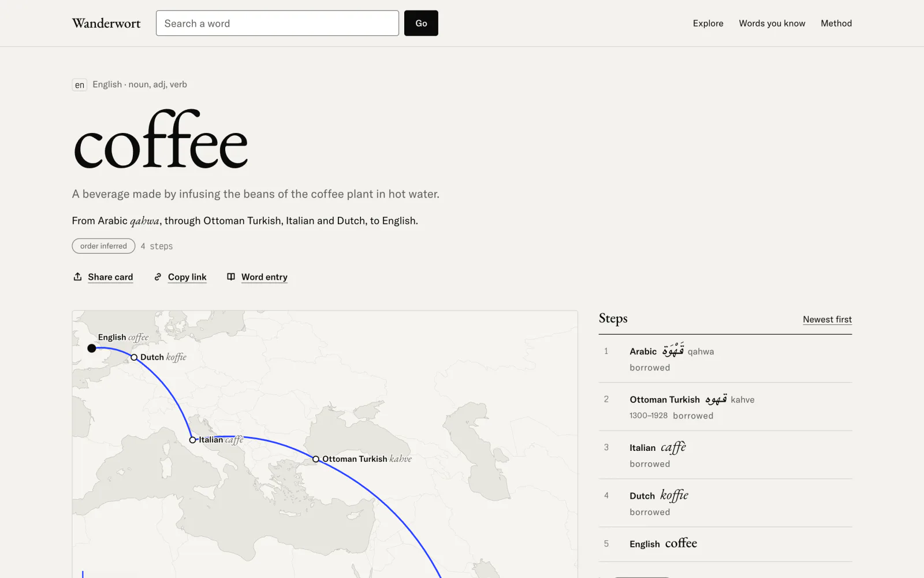Select step 5 English coffee
Screen dimensions: 924x578
click(725, 544)
